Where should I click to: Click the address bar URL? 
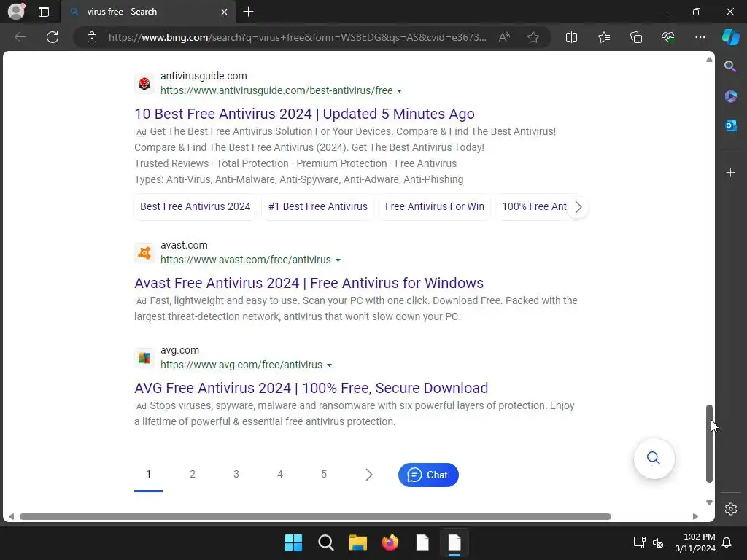(x=298, y=37)
